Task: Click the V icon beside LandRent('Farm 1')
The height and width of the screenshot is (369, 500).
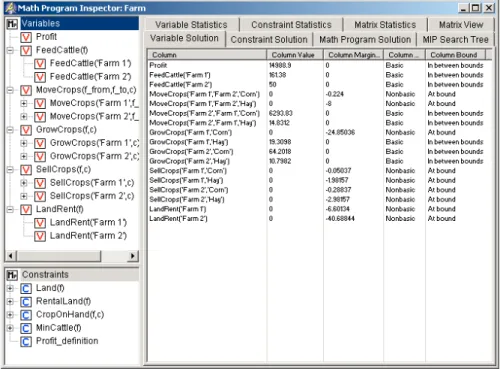Action: tap(40, 222)
